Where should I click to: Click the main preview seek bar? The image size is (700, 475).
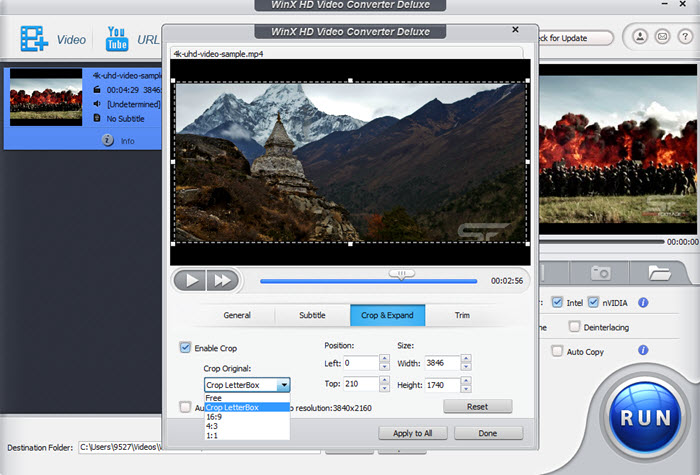pyautogui.click(x=601, y=242)
